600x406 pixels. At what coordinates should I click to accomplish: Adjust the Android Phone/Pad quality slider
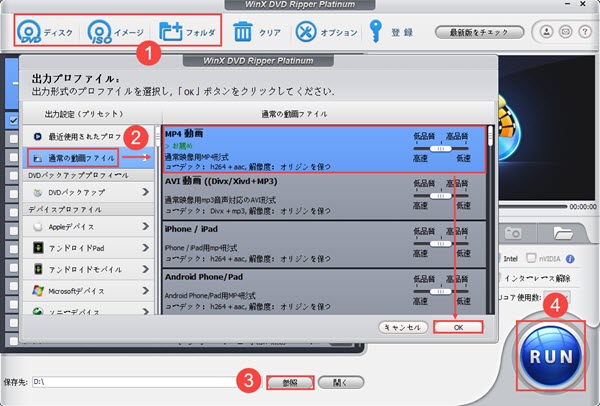(441, 292)
